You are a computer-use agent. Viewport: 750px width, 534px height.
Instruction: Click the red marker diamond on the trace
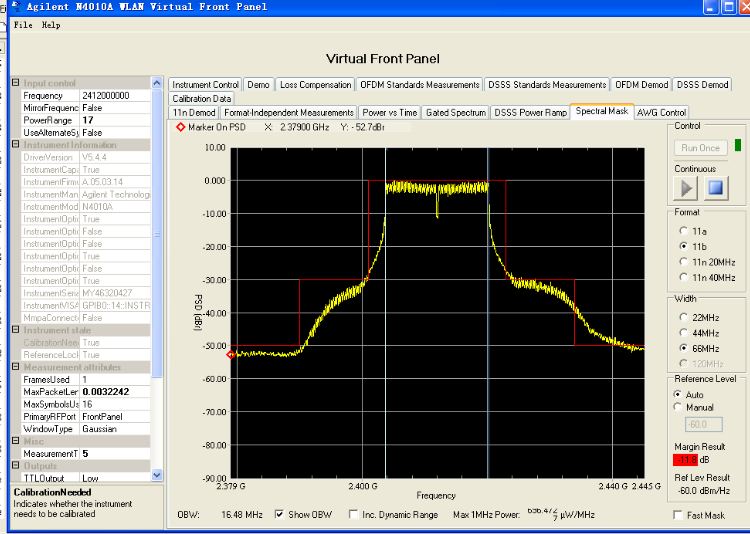click(x=231, y=355)
